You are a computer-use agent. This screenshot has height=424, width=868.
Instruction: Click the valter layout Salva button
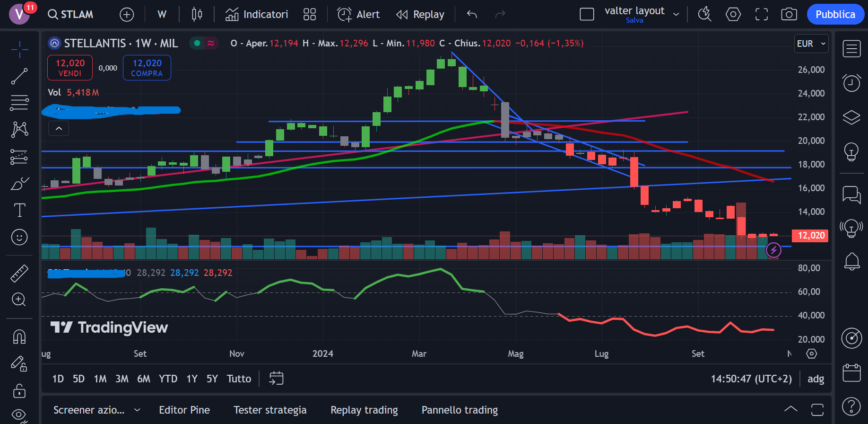click(x=634, y=20)
